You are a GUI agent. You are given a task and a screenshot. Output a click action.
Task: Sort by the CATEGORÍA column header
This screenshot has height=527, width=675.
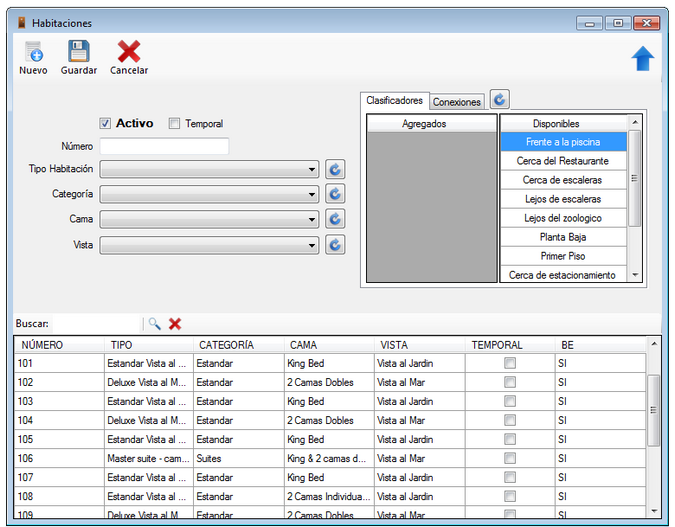239,345
